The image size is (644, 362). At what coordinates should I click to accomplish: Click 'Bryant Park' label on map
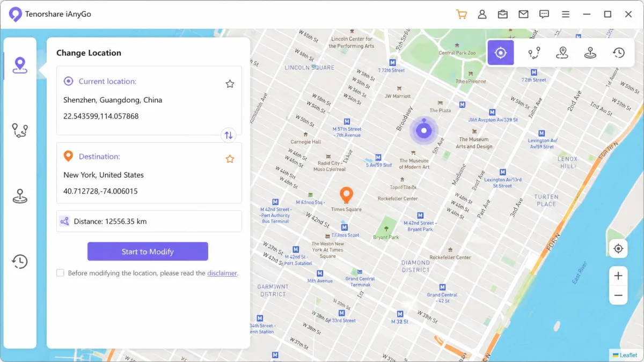[386, 237]
